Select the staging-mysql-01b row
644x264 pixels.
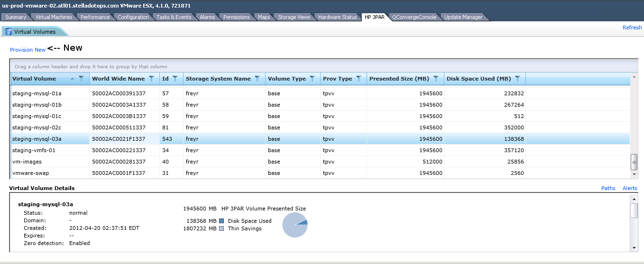(320, 105)
